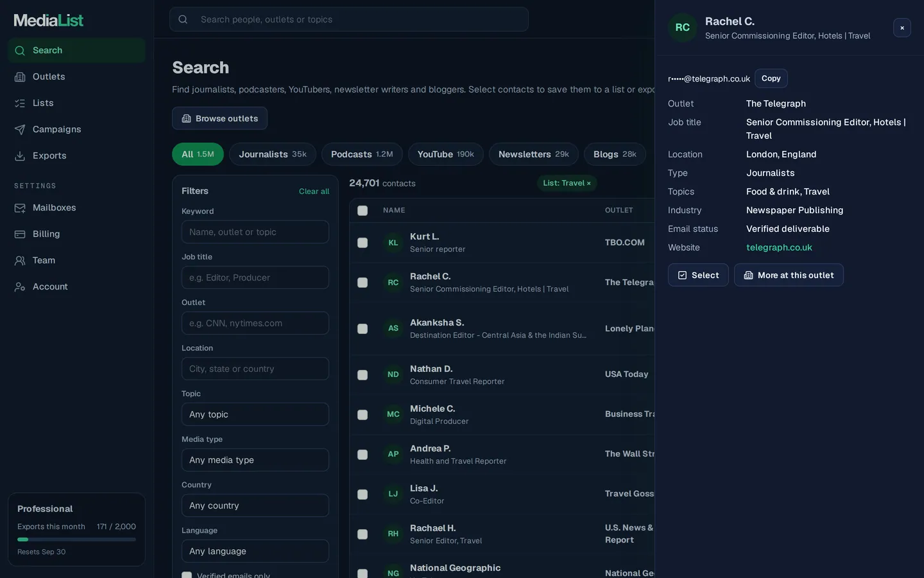Image resolution: width=924 pixels, height=578 pixels.
Task: Select the Newsletters tab
Action: tap(534, 154)
